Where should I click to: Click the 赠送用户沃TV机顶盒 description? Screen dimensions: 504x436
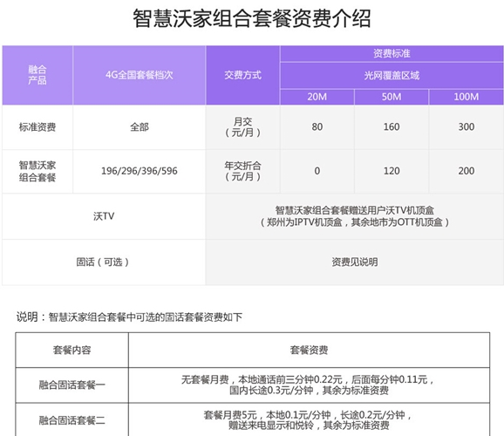tap(355, 216)
